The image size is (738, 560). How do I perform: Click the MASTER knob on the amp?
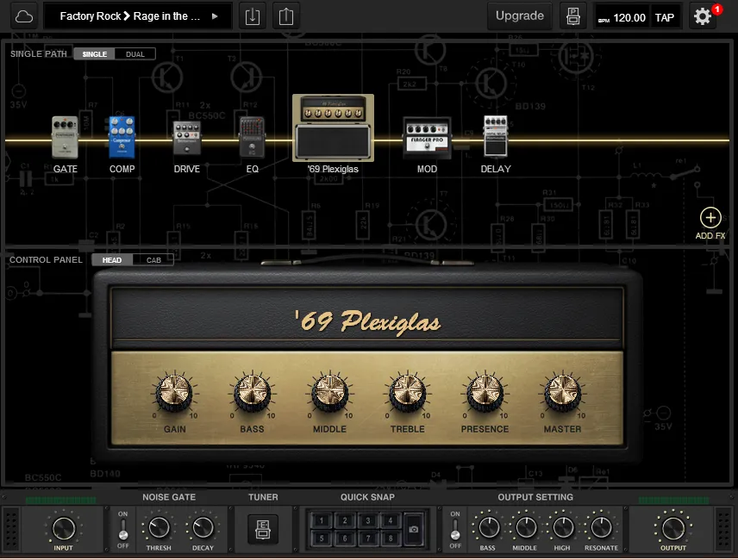point(562,393)
